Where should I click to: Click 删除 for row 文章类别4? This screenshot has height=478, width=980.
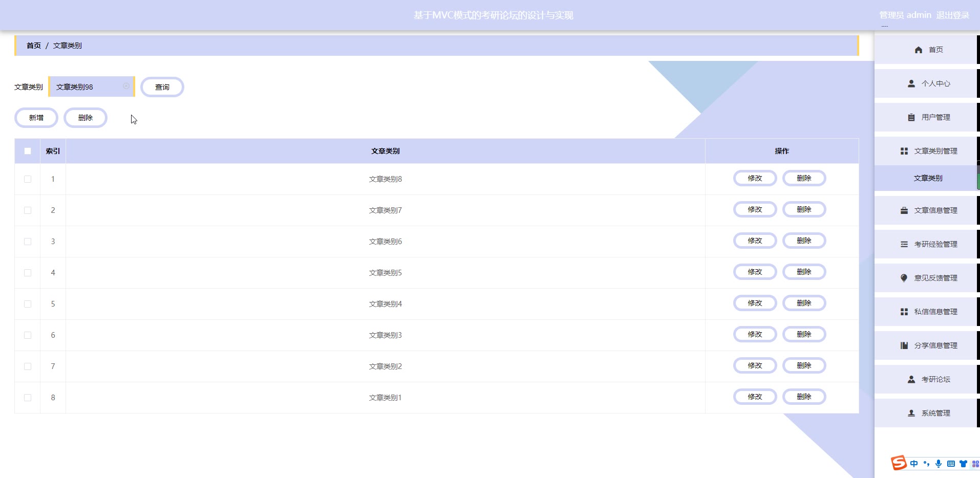click(804, 303)
